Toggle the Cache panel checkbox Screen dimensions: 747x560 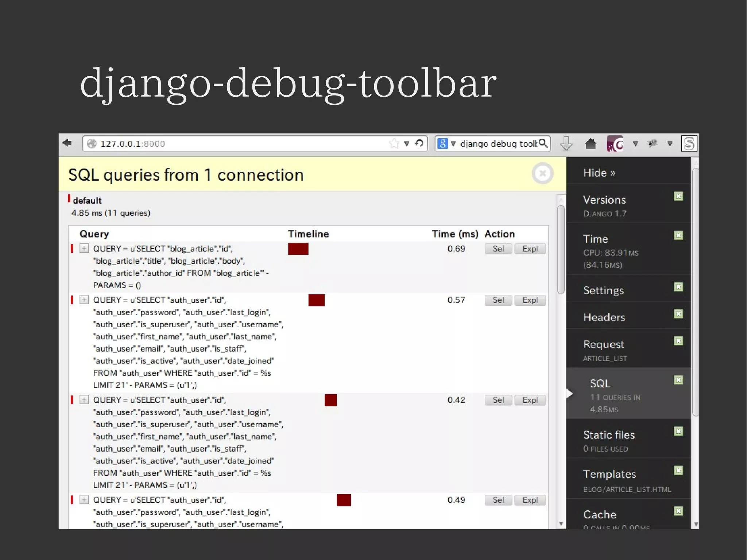678,511
